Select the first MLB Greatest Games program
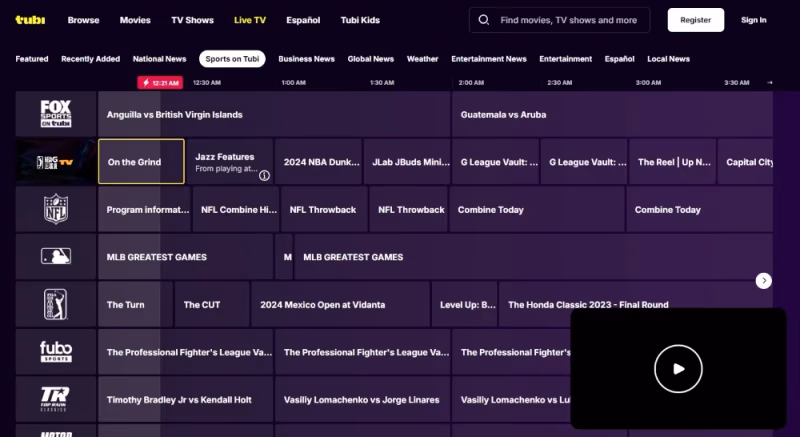Screen dimensions: 800x437 click(185, 256)
